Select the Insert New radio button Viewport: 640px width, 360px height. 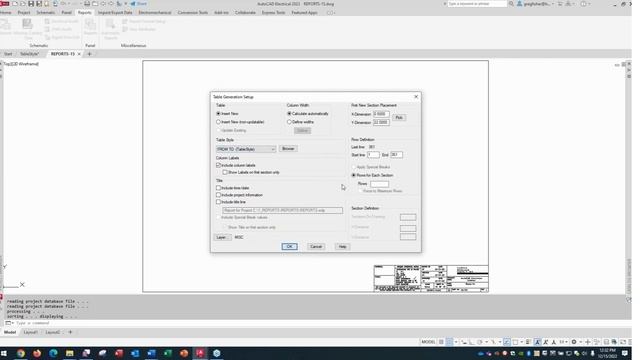pos(218,113)
